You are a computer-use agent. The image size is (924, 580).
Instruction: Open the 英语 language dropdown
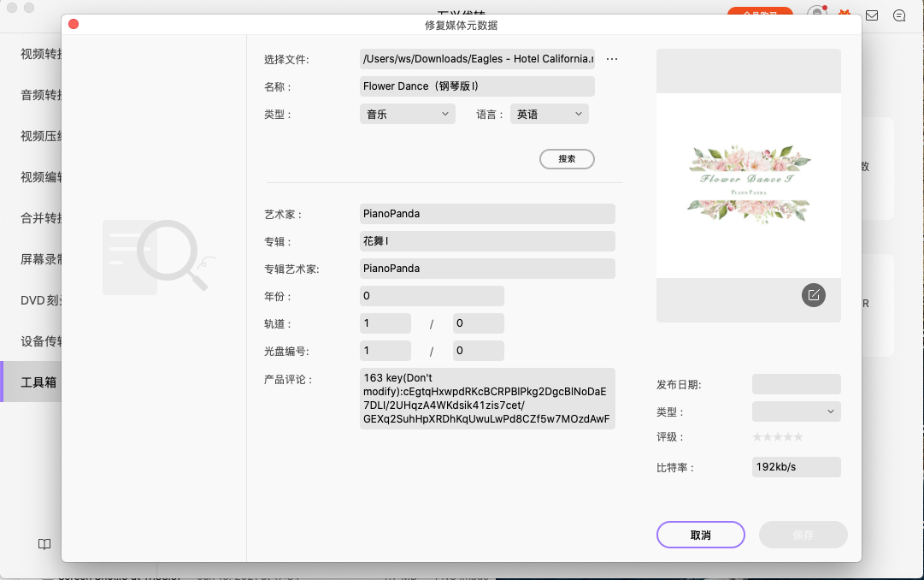(550, 114)
